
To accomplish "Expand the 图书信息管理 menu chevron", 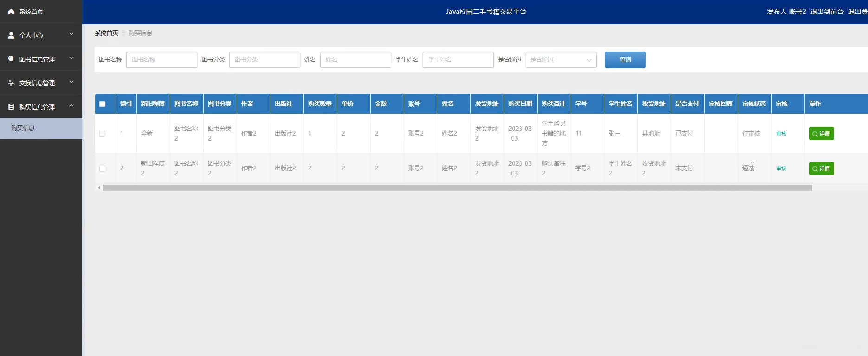I will point(71,58).
